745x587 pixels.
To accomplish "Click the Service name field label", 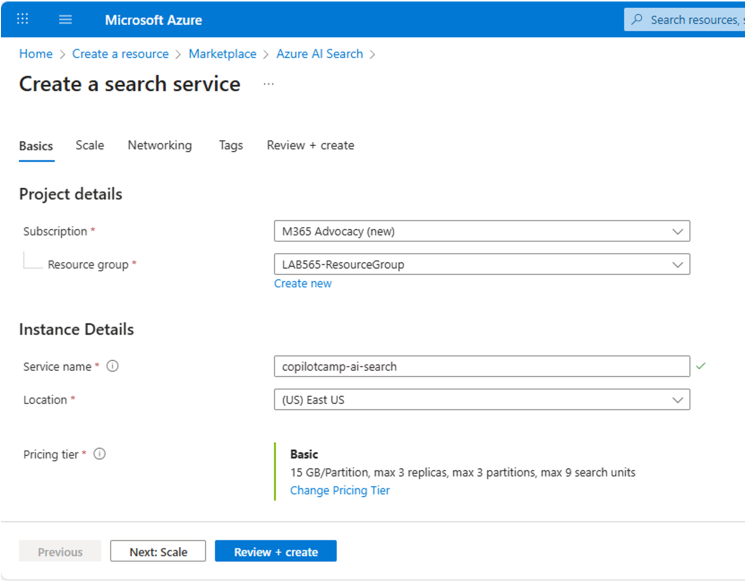I will [57, 366].
